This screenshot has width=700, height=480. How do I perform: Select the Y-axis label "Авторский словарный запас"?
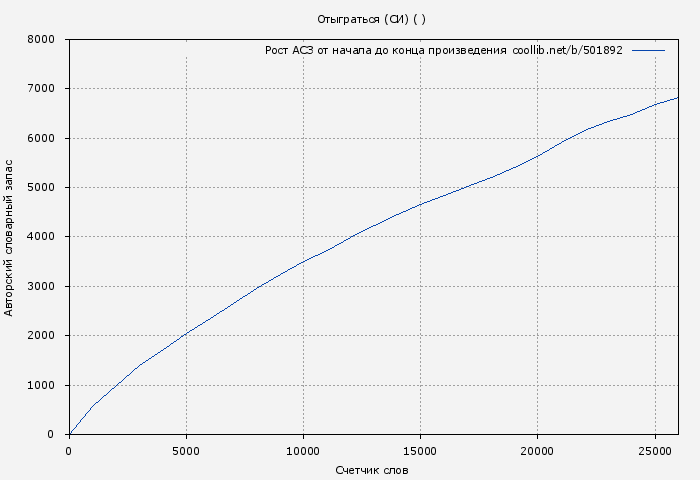click(10, 237)
